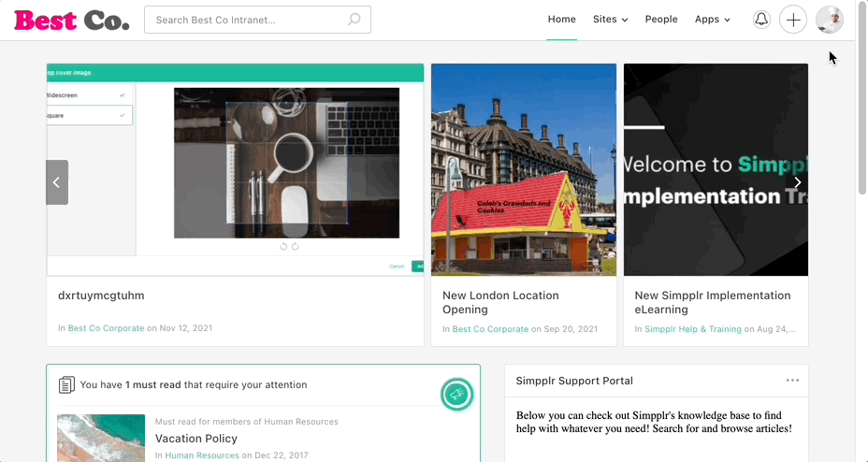This screenshot has width=868, height=462.
Task: Open the Human Resources site link
Action: 202,455
